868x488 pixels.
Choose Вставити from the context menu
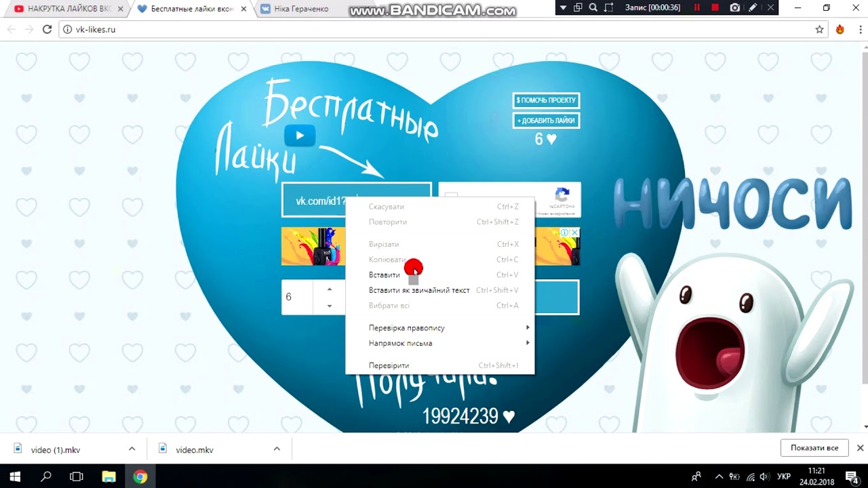pyautogui.click(x=440, y=275)
